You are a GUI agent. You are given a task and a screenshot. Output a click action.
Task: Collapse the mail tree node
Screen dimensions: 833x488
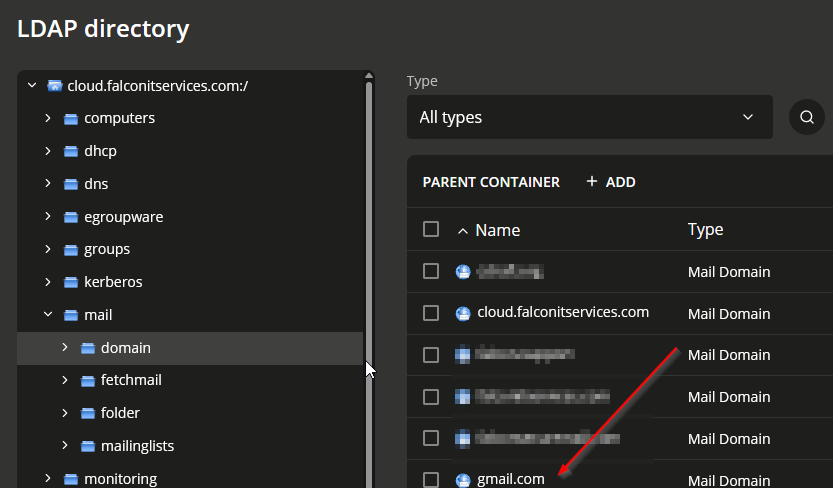pyautogui.click(x=48, y=314)
